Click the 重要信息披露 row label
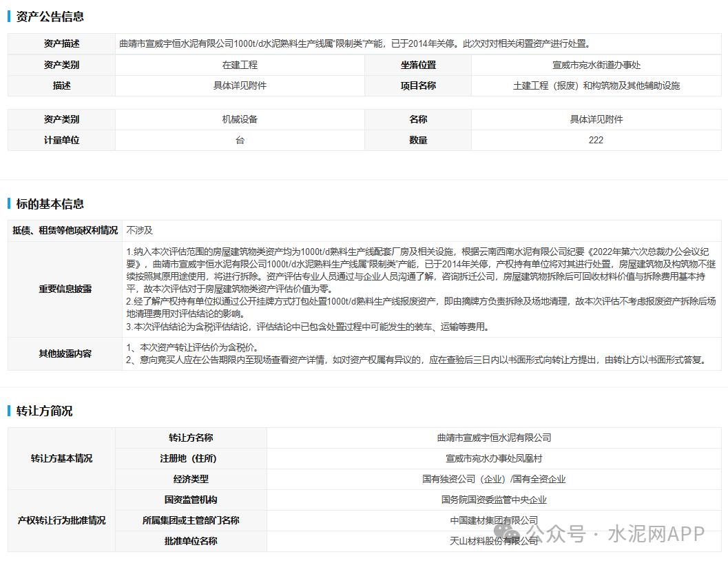 (x=65, y=289)
